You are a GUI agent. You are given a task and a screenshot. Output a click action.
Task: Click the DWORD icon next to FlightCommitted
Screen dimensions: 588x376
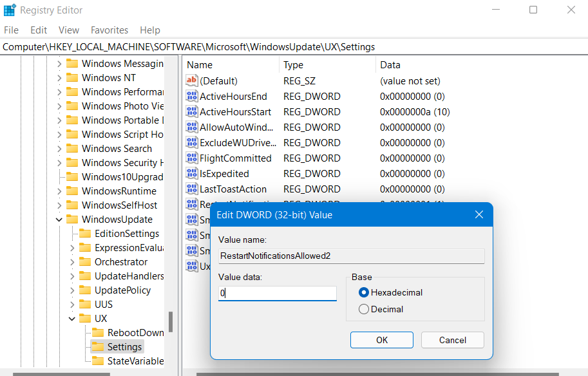[x=192, y=158]
